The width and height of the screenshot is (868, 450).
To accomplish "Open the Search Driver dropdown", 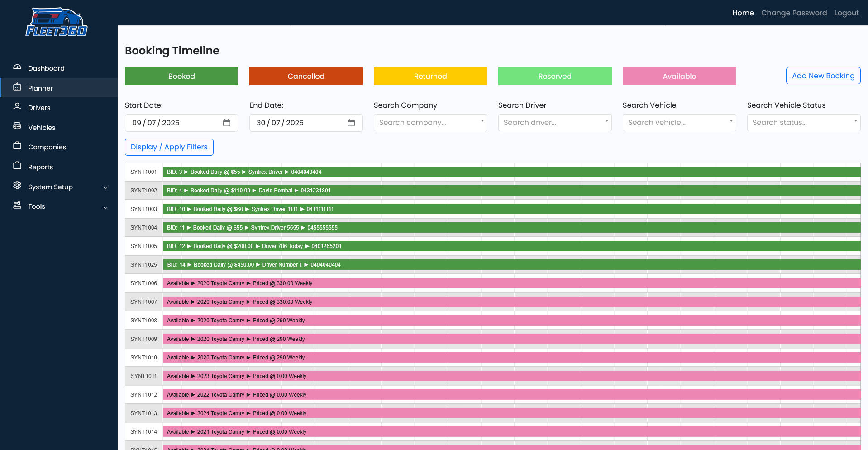I will tap(554, 123).
